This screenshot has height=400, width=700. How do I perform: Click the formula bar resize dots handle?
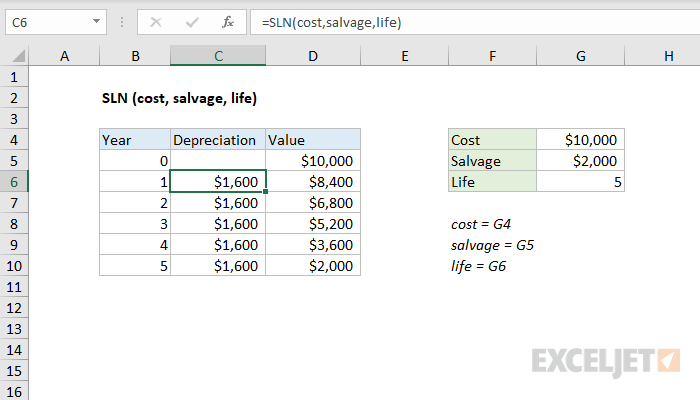pyautogui.click(x=122, y=22)
